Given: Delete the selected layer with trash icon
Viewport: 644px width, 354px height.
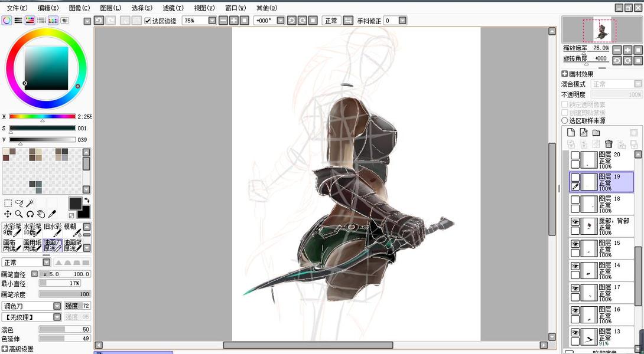Looking at the screenshot, I should click(x=609, y=144).
